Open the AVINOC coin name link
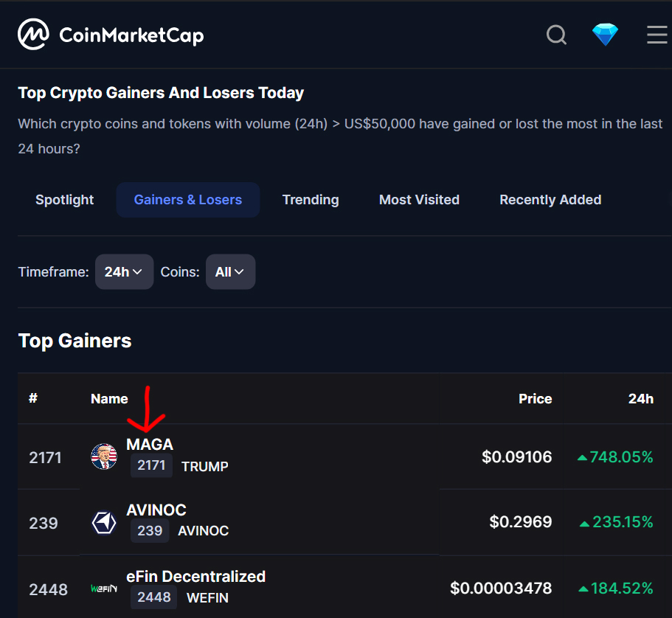The image size is (672, 618). click(156, 510)
